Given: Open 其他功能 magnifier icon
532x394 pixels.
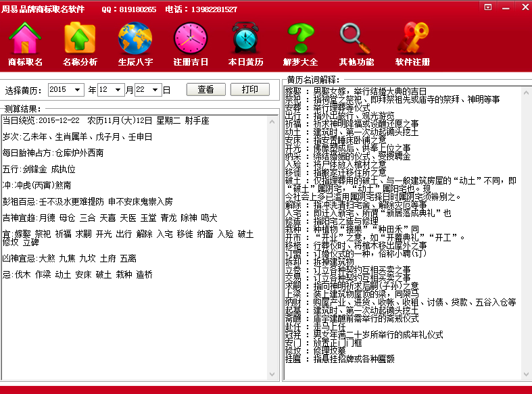Looking at the screenshot, I should coord(356,38).
